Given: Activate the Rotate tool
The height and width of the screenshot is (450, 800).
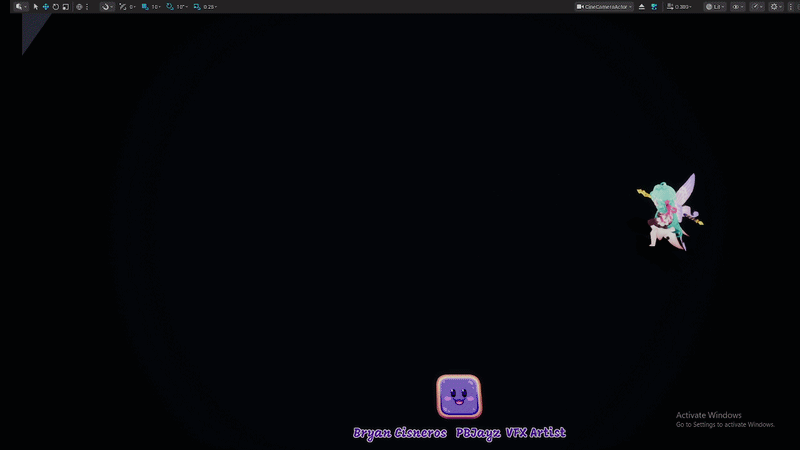Looking at the screenshot, I should 56,7.
